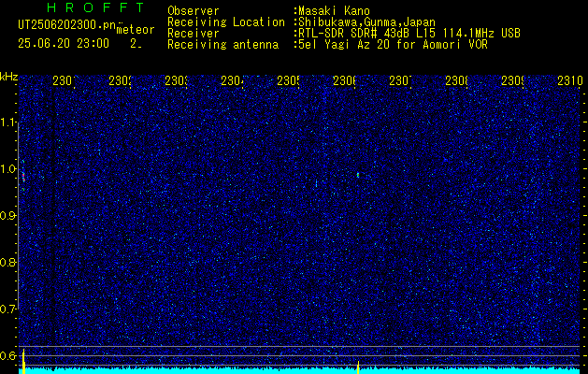The image size is (588, 374).
Task: Click the 0.6 kHz axis label
Action: 8,355
